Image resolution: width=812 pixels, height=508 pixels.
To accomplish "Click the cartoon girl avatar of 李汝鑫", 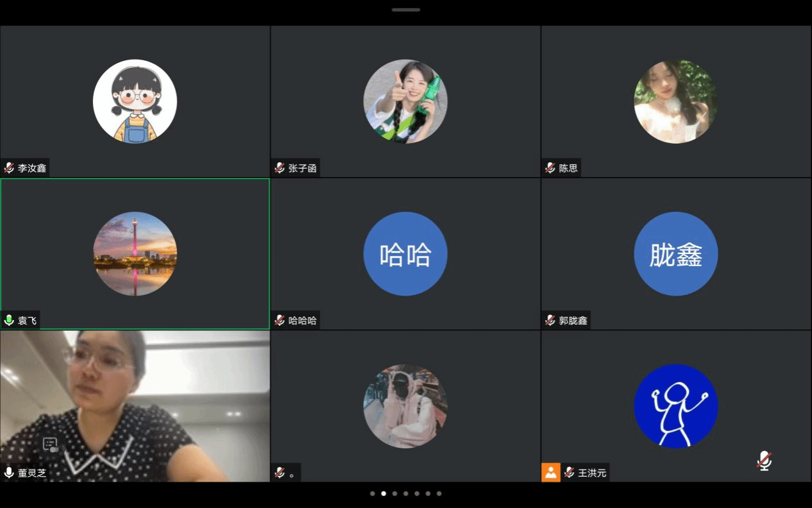I will (135, 101).
